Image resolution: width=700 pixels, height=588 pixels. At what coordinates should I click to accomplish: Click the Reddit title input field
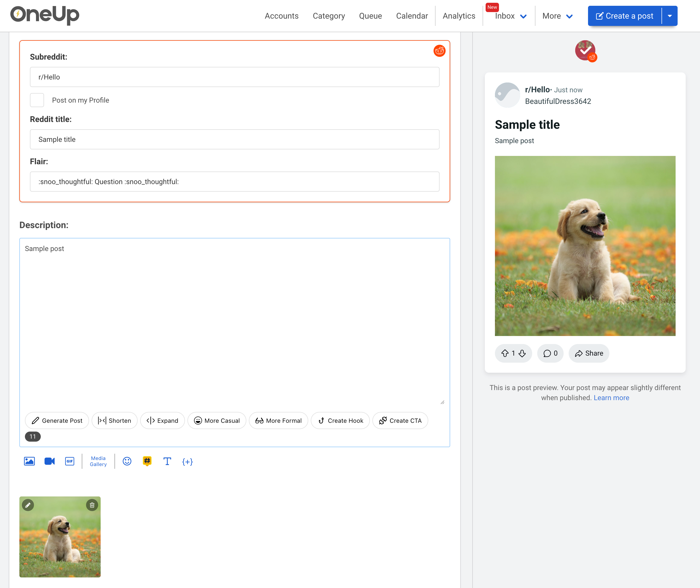[235, 139]
